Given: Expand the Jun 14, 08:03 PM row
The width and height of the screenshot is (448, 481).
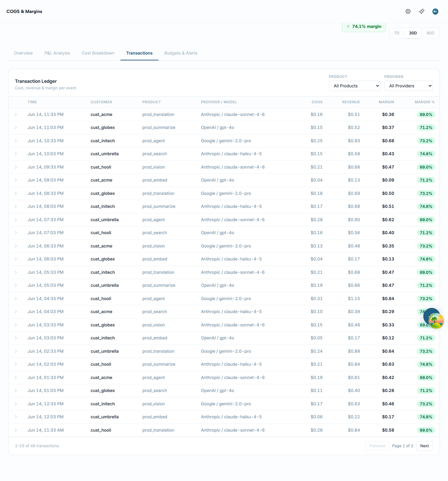Looking at the screenshot, I should point(16,206).
